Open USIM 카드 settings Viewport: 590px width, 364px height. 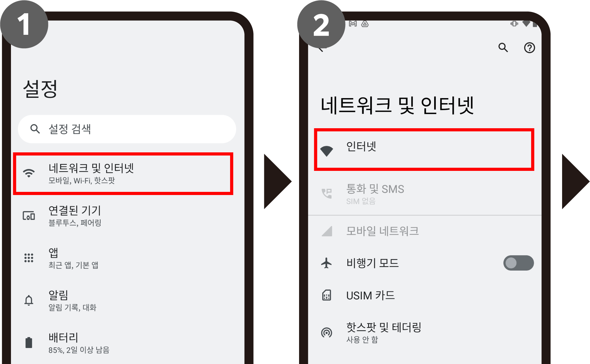(425, 295)
